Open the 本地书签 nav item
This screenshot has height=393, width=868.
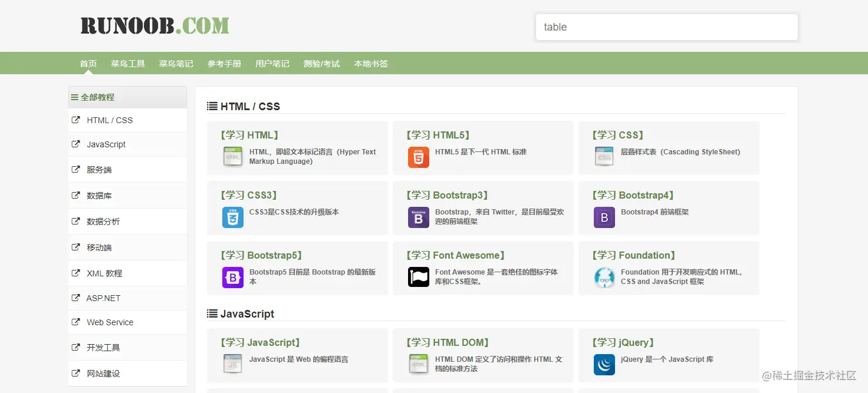pyautogui.click(x=371, y=64)
